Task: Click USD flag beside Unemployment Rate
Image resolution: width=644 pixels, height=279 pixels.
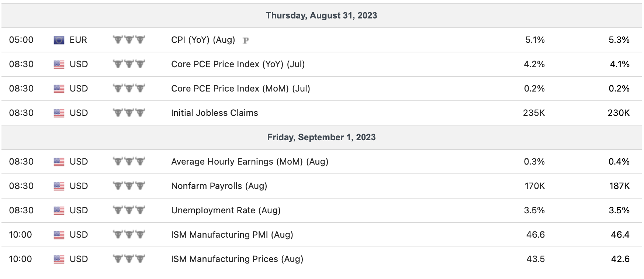Action: pyautogui.click(x=59, y=210)
